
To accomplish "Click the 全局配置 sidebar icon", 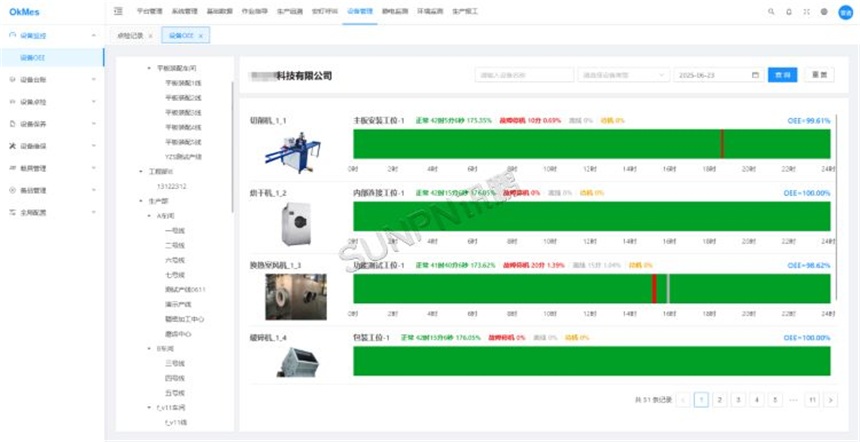I will (13, 212).
